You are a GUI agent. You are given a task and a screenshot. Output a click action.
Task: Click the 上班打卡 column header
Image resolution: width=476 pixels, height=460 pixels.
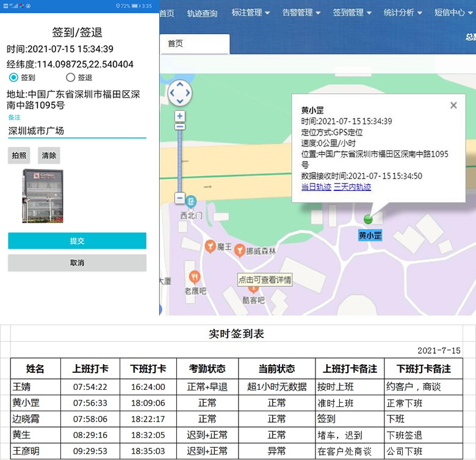click(90, 368)
